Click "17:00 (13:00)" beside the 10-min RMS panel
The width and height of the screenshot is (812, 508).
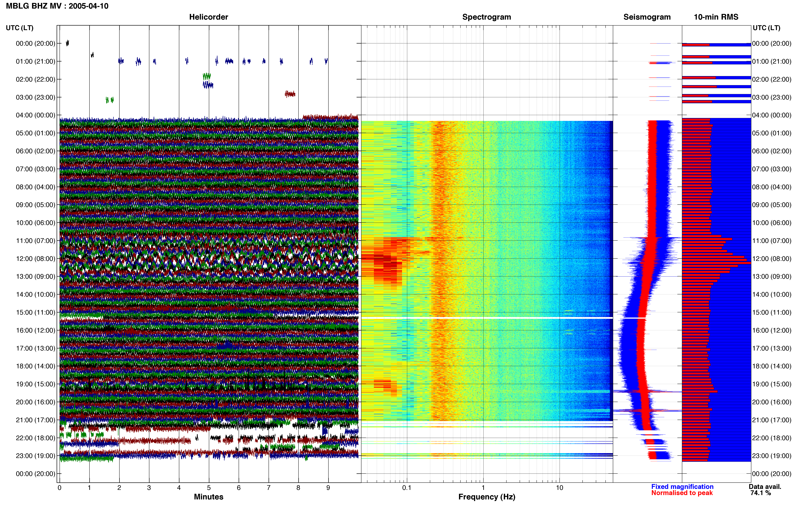772,348
